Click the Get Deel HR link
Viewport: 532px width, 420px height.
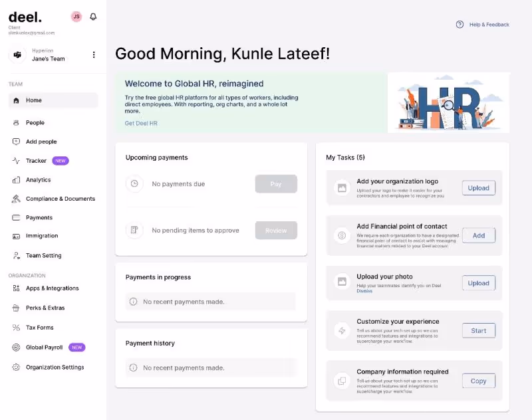click(140, 123)
